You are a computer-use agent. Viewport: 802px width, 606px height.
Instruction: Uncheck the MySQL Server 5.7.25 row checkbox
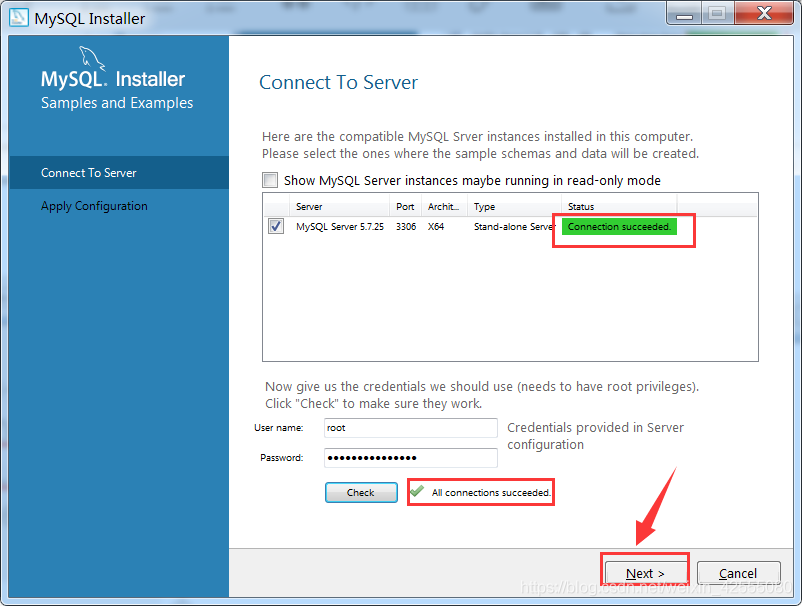pyautogui.click(x=276, y=226)
